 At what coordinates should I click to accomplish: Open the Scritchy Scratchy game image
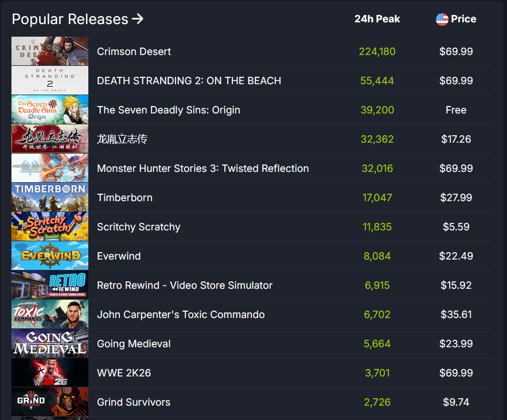point(50,227)
